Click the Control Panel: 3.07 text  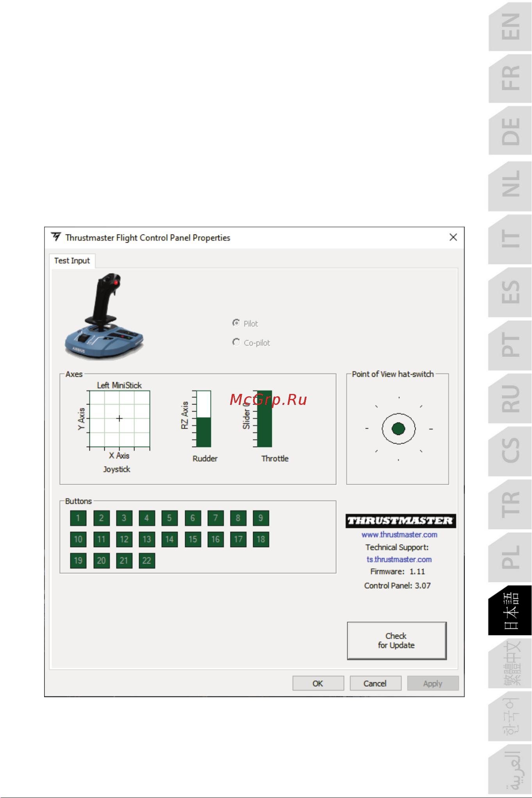coord(397,586)
